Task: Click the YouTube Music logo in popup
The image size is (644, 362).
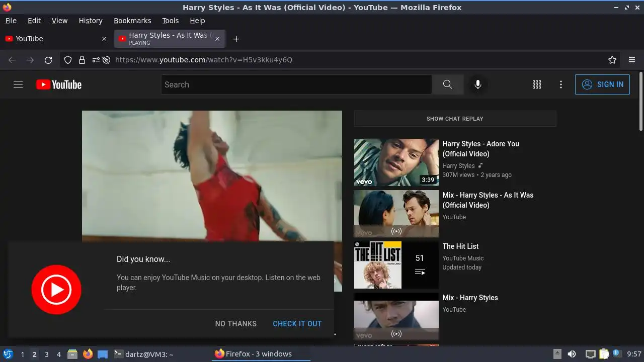Action: [56, 290]
